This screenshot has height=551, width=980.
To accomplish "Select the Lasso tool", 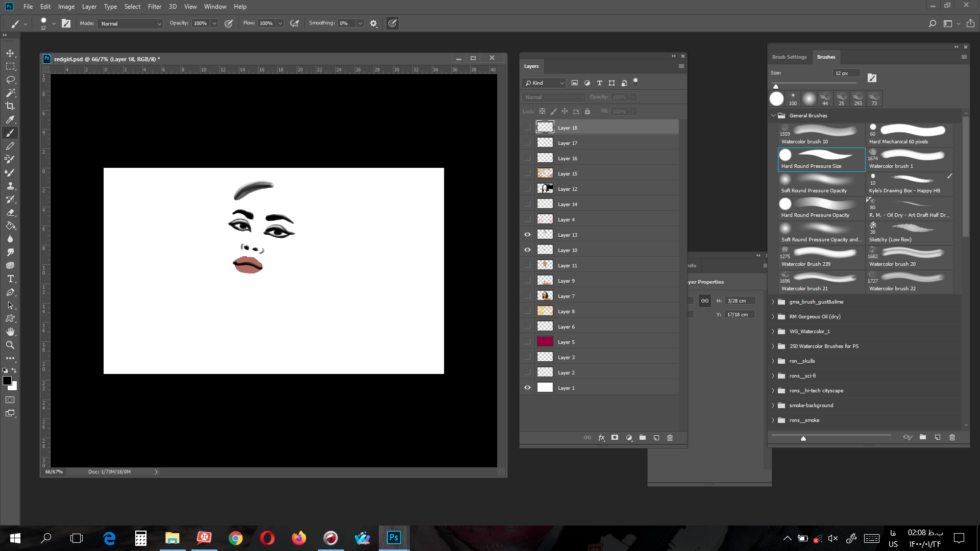I will [x=10, y=80].
